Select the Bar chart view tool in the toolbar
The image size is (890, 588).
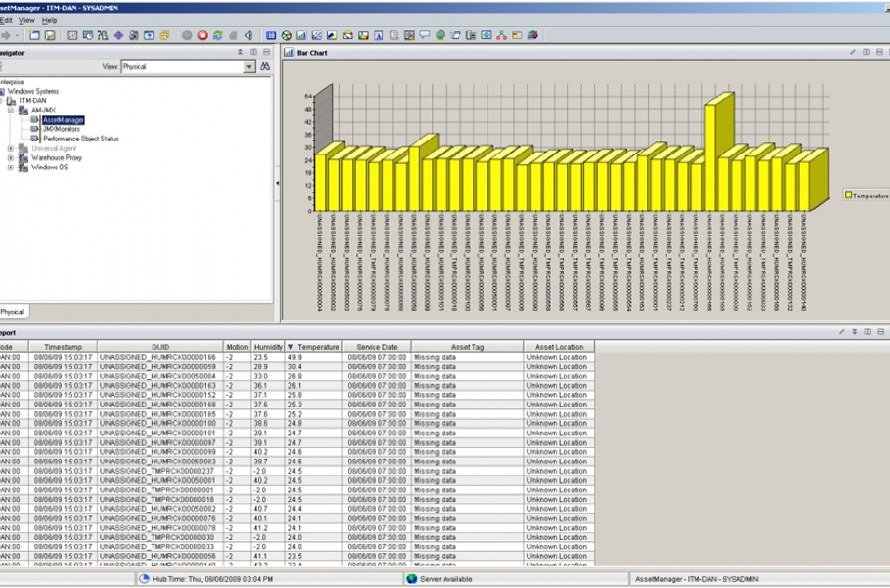(x=300, y=35)
